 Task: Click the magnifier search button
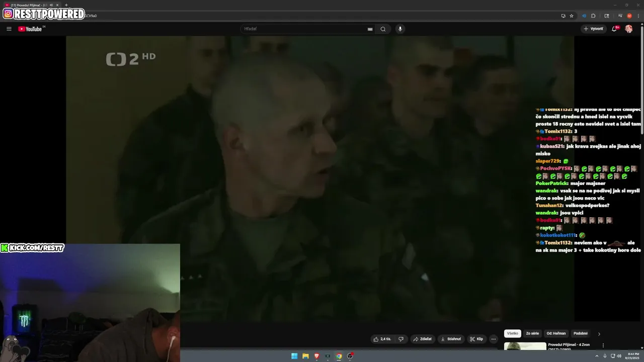pyautogui.click(x=383, y=29)
